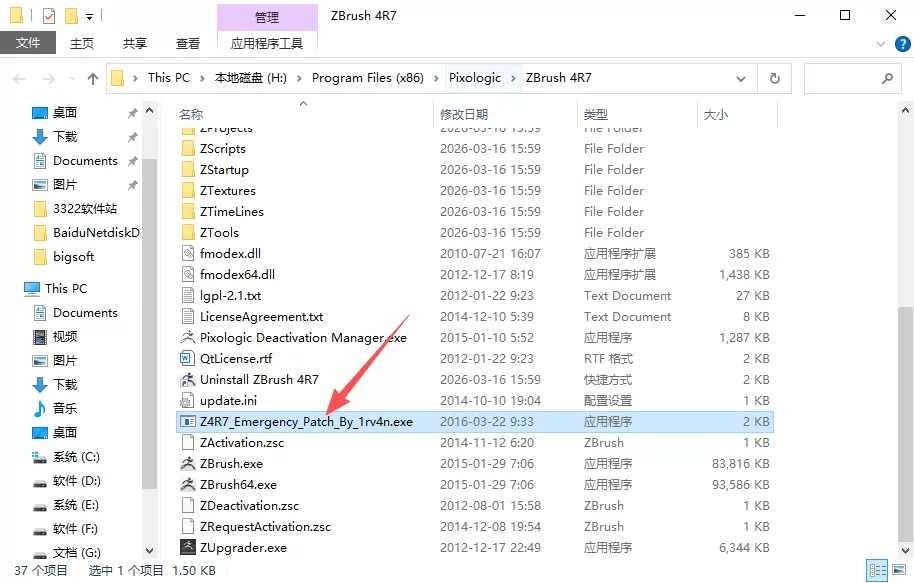Click the Help question mark icon
The image size is (914, 583).
(902, 44)
